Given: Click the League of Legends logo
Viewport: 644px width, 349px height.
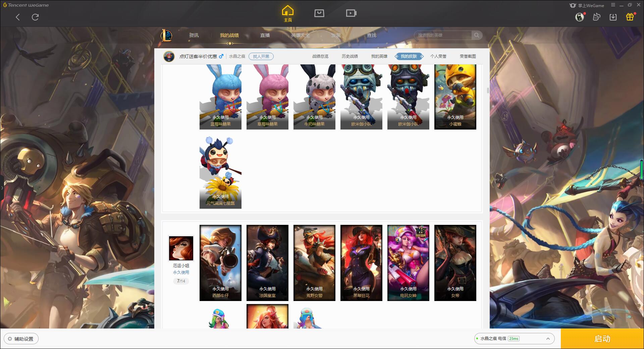Looking at the screenshot, I should point(166,35).
